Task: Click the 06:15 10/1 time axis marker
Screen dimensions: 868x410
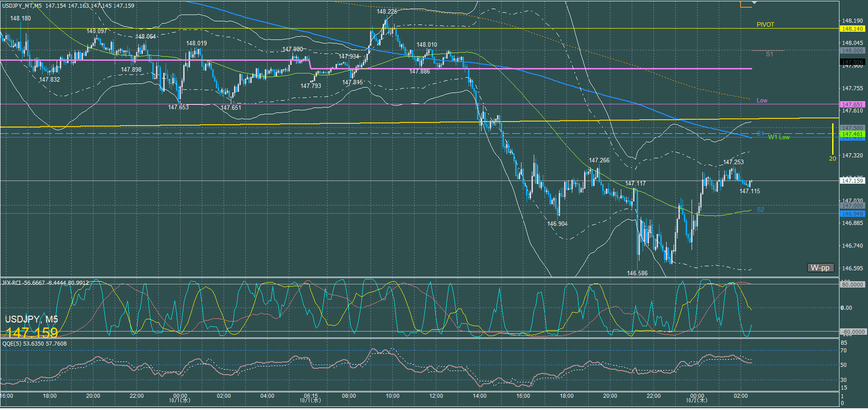Action: tap(311, 398)
